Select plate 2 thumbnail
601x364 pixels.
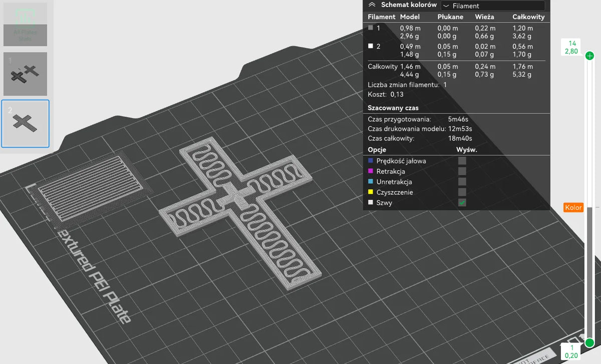click(x=25, y=124)
